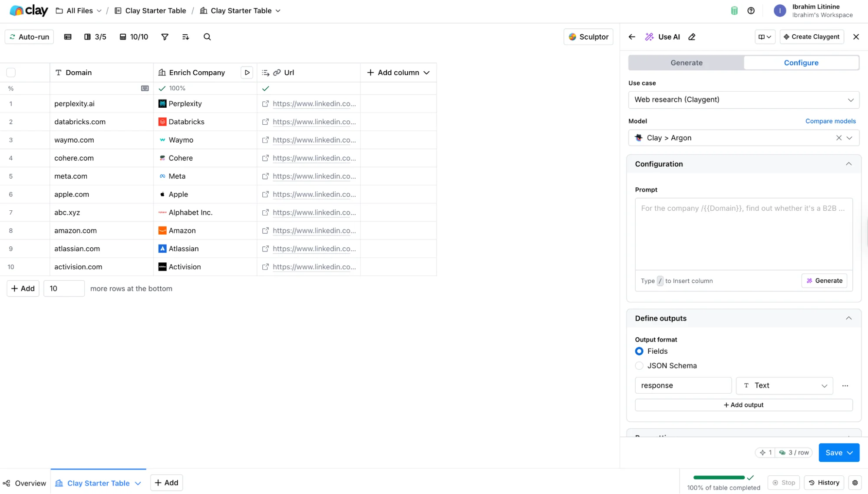Follow the Compare models link
This screenshot has width=868, height=494.
830,121
